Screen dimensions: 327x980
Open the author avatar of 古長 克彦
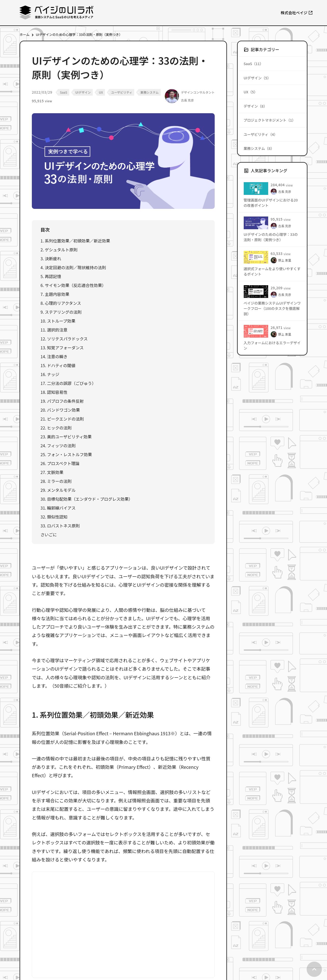pos(172,96)
